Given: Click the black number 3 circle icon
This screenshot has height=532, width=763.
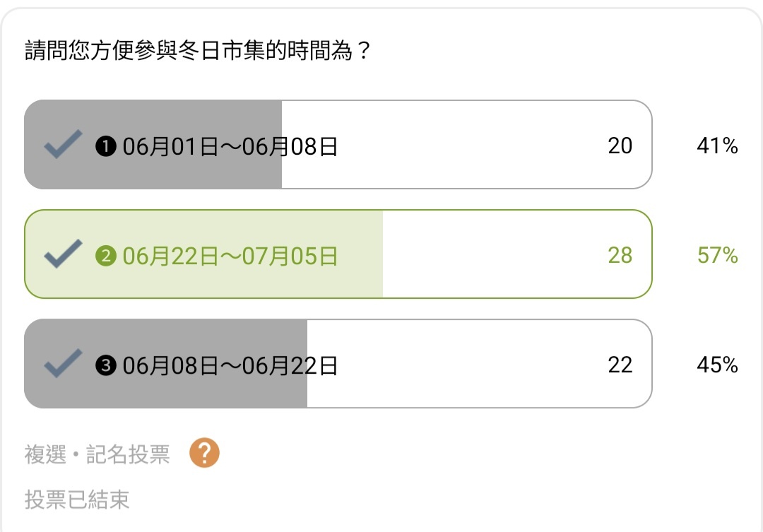Looking at the screenshot, I should click(105, 365).
